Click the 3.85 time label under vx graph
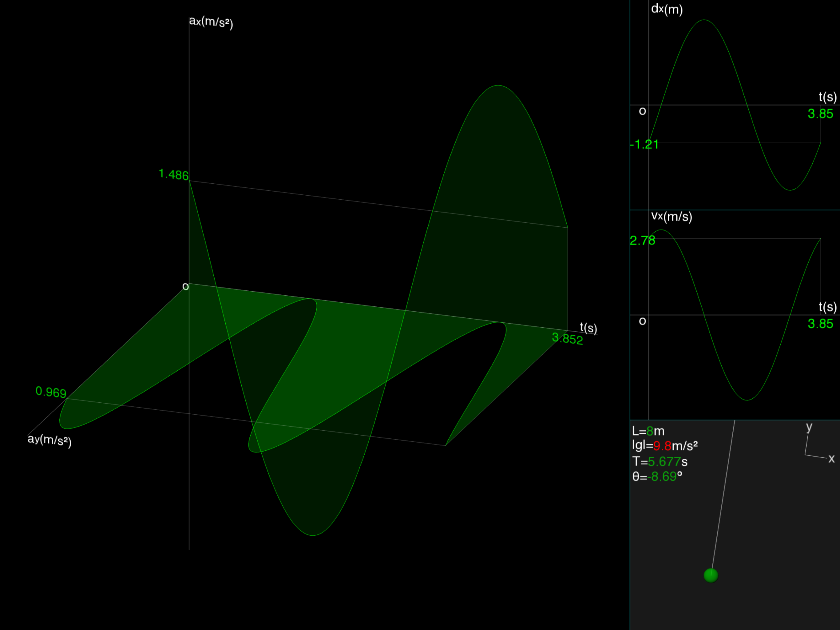Image resolution: width=840 pixels, height=630 pixels. point(820,324)
